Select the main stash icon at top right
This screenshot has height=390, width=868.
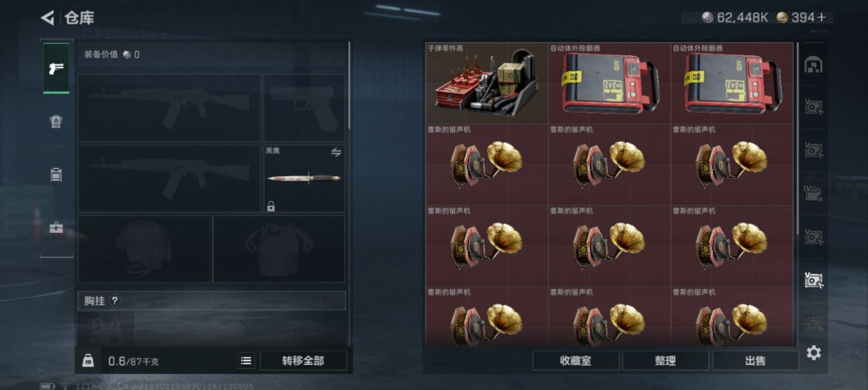[x=813, y=65]
